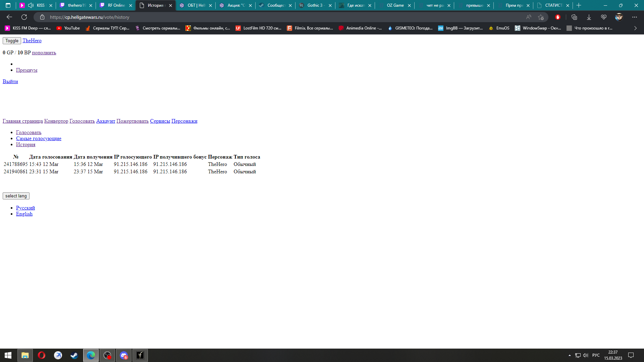Open OBS Studio from the taskbar
This screenshot has width=644, height=362.
tap(107, 355)
